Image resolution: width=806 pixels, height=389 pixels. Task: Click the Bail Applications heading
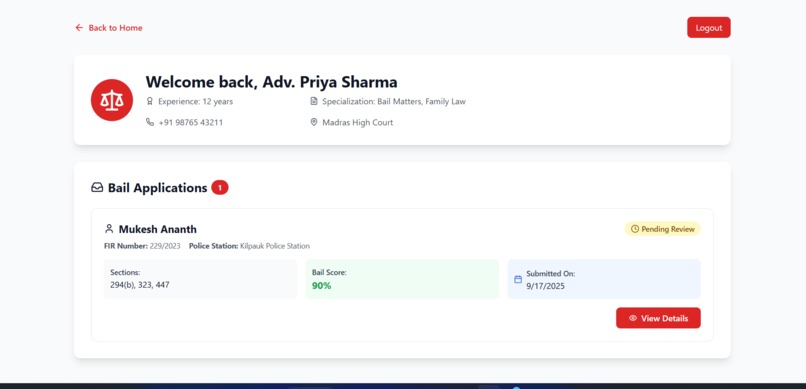157,188
